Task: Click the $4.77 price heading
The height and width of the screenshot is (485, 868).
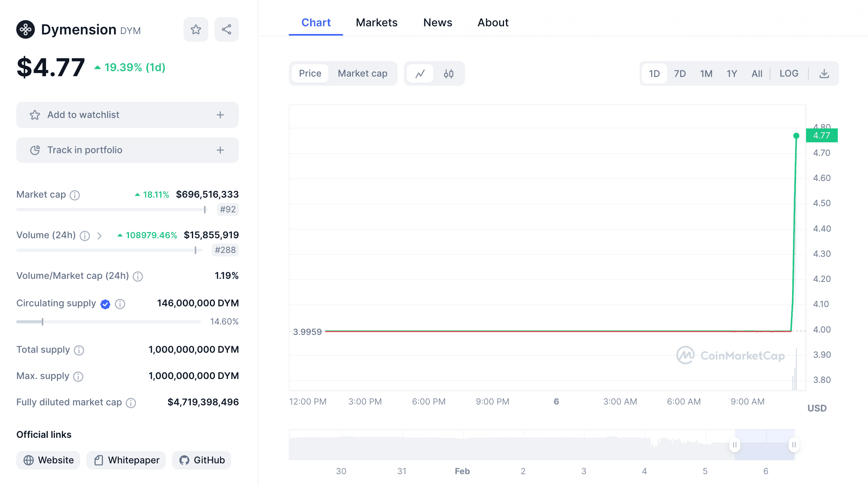Action: pos(51,67)
